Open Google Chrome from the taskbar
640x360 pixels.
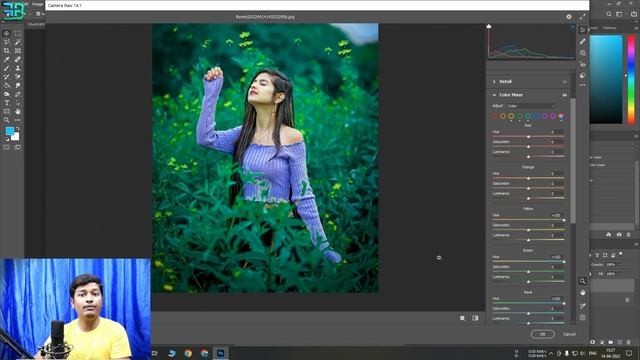pos(188,353)
